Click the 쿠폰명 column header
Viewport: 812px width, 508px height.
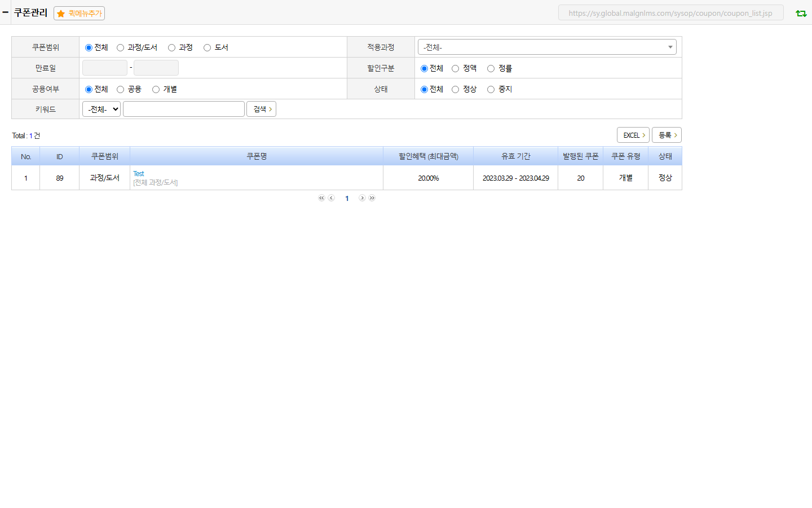point(257,156)
